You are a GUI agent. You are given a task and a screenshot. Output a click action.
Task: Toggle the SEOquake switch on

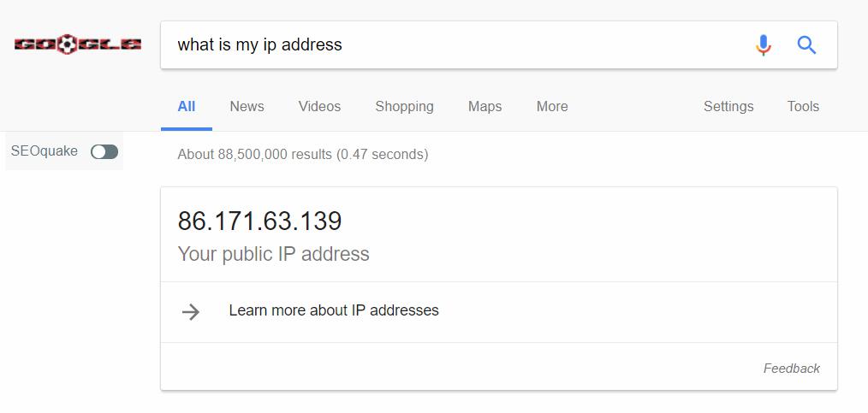point(104,151)
